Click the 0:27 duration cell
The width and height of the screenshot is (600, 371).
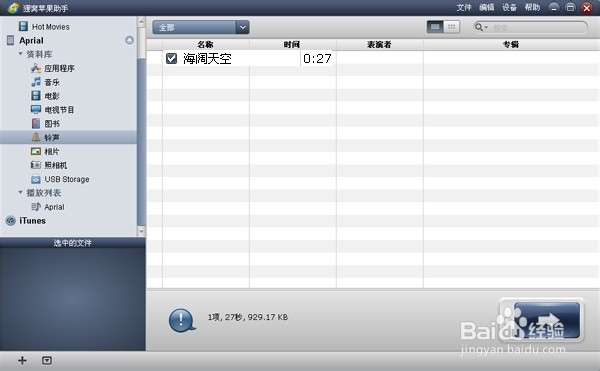(x=317, y=59)
